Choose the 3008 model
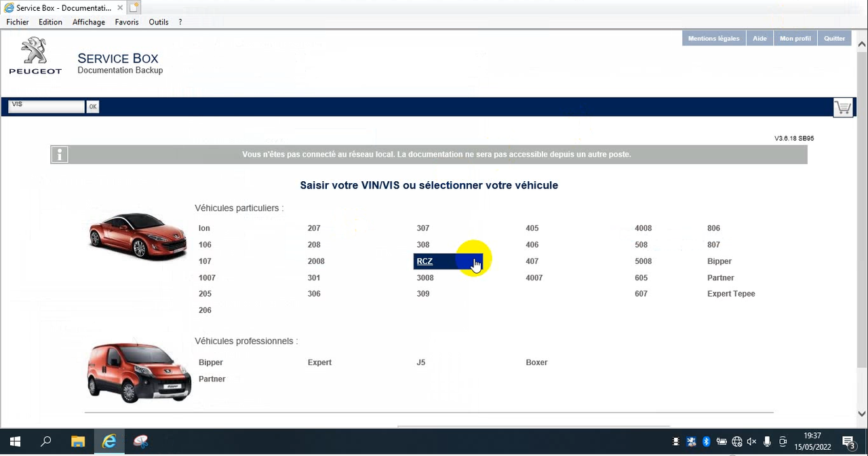Viewport: 868px width, 456px height. point(425,278)
